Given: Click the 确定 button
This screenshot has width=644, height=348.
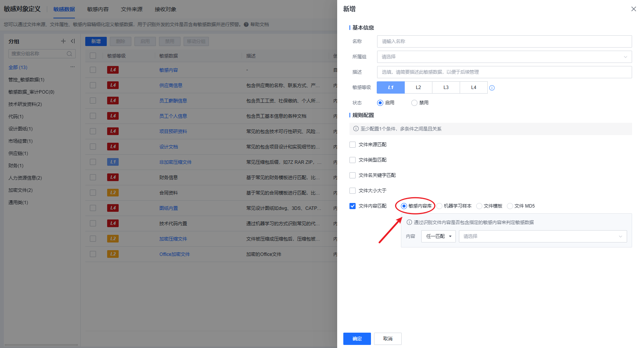Looking at the screenshot, I should pyautogui.click(x=357, y=339).
